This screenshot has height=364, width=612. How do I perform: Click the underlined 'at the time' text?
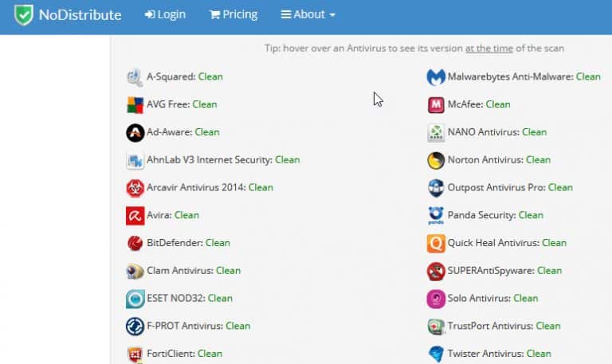tap(489, 49)
